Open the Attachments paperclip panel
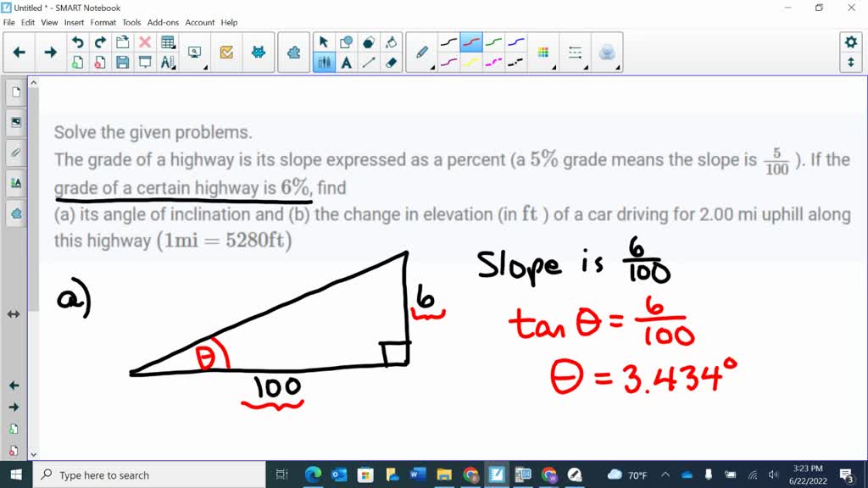 tap(15, 152)
